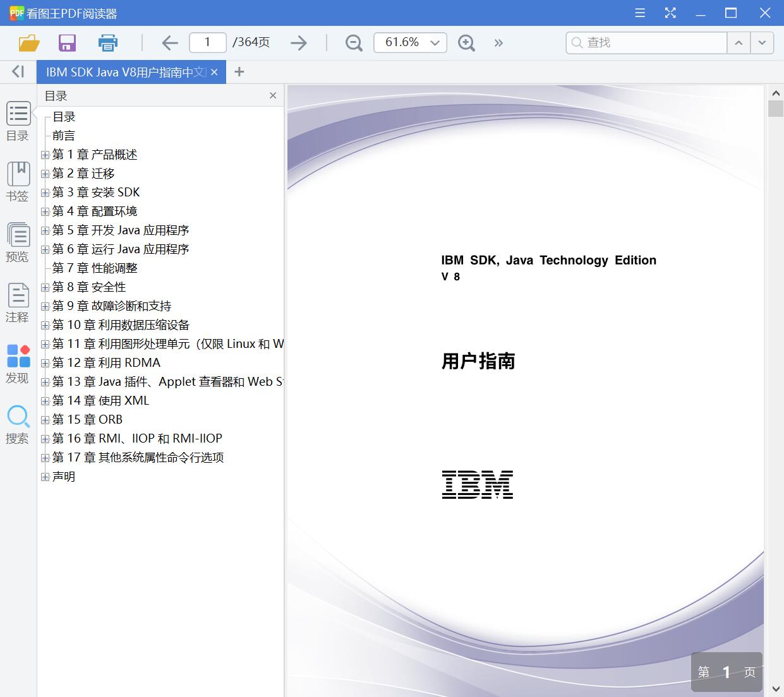
Task: Show more toolbar options chevrons
Action: pos(498,43)
